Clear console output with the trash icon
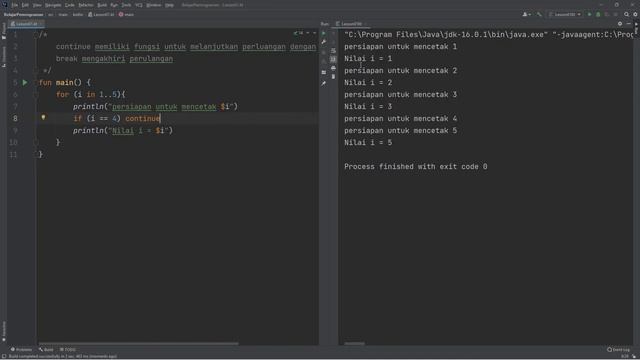The height and width of the screenshot is (360, 640). [x=333, y=76]
